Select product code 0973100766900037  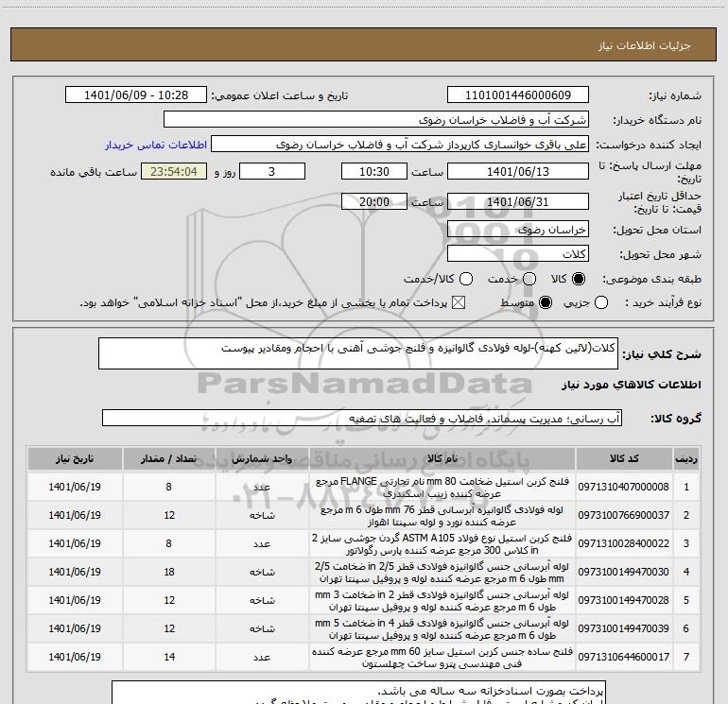pyautogui.click(x=624, y=515)
